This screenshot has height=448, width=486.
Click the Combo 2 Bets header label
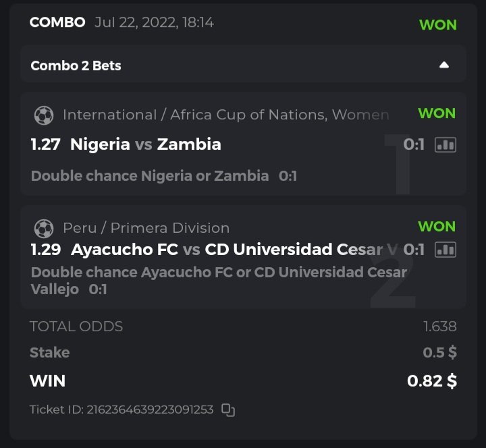point(76,66)
